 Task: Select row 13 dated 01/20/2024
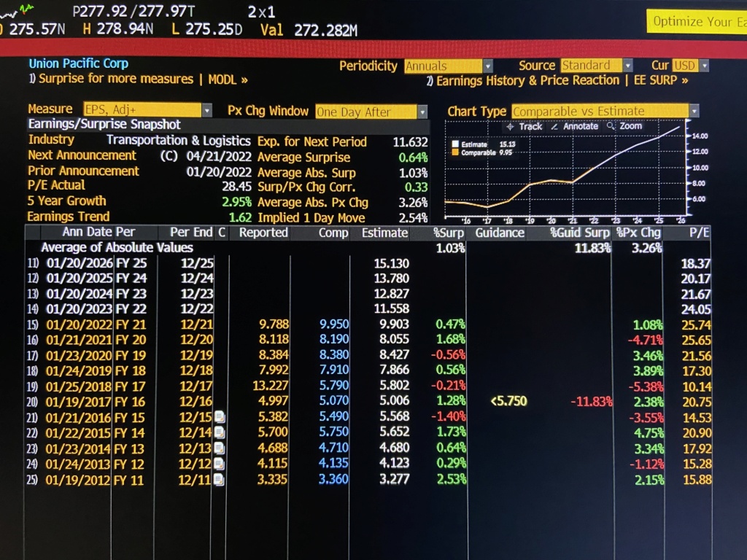pyautogui.click(x=368, y=294)
